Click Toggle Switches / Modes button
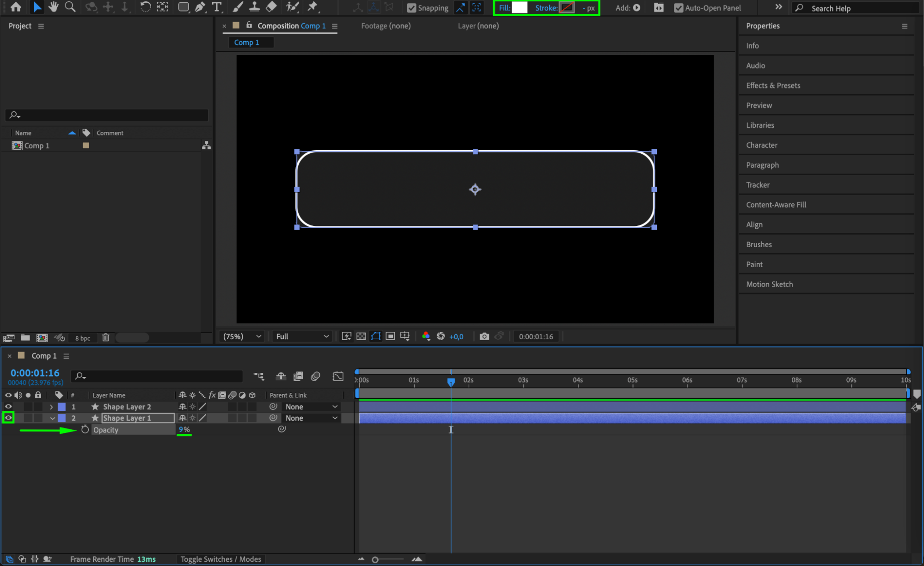Screen dimensions: 924x566 [220, 559]
